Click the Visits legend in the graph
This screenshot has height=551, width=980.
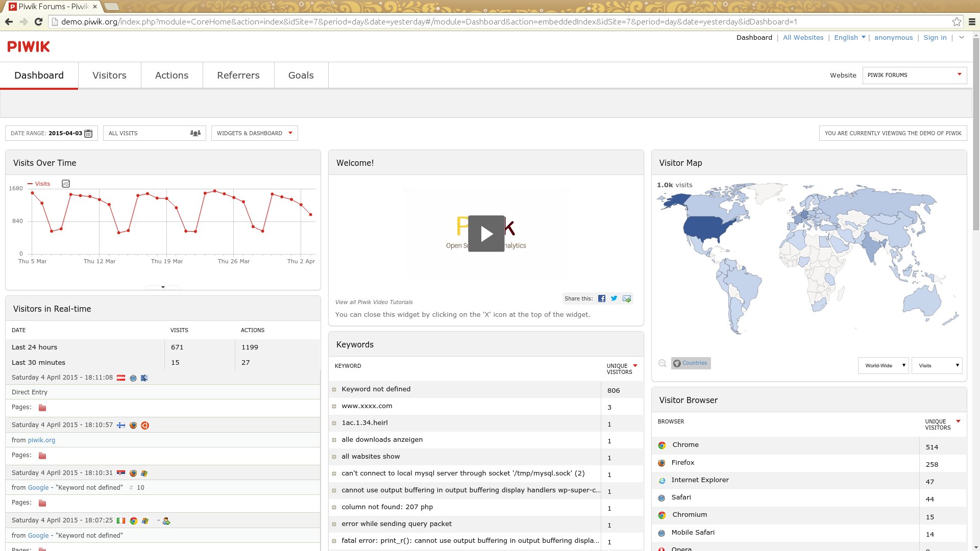tap(39, 184)
